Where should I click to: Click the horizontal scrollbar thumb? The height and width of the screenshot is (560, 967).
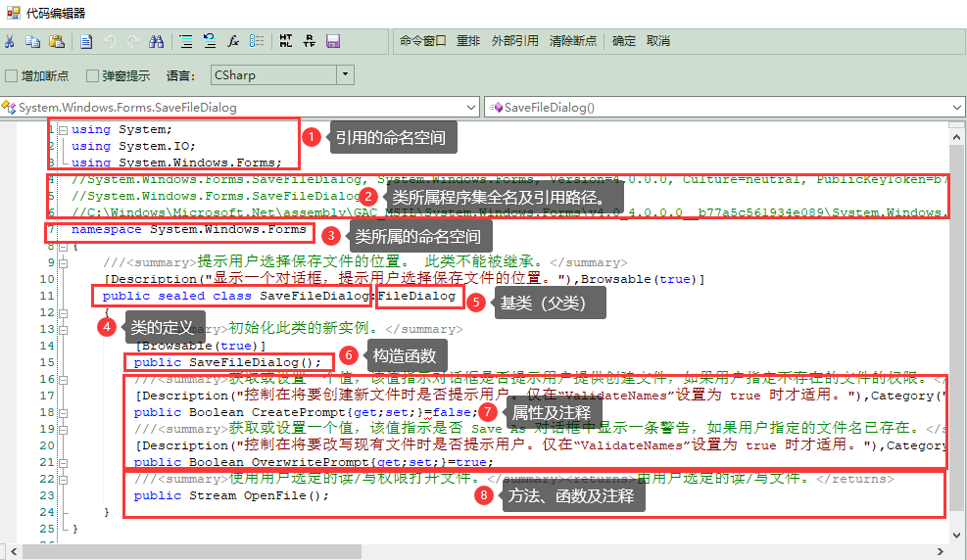click(192, 551)
